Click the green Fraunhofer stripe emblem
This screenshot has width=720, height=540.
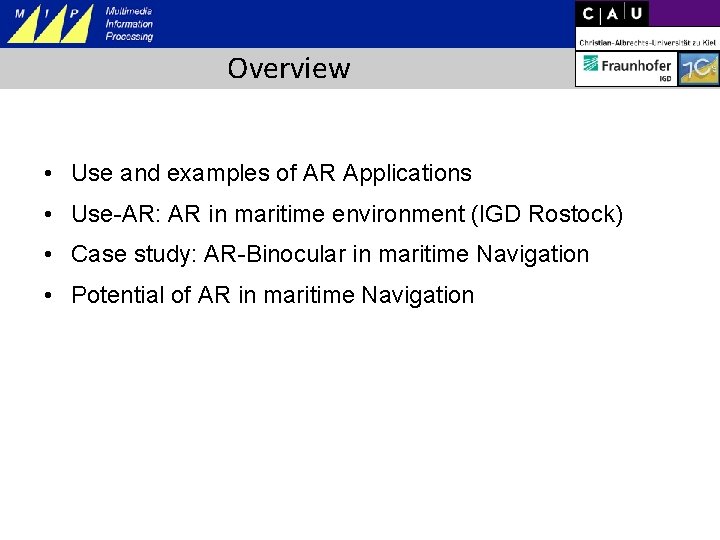pyautogui.click(x=591, y=63)
